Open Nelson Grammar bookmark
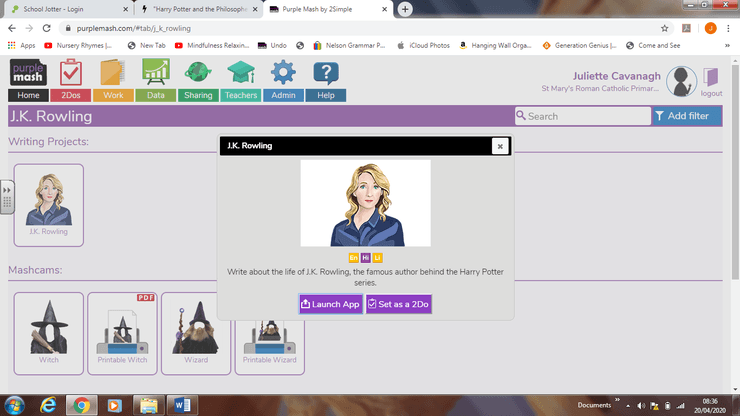740x416 pixels. pos(349,45)
